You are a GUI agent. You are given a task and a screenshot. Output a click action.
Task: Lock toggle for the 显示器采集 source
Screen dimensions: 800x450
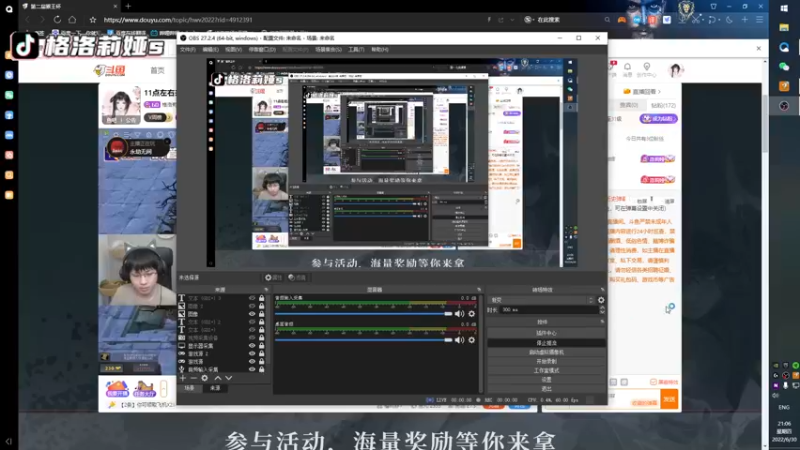tap(262, 345)
